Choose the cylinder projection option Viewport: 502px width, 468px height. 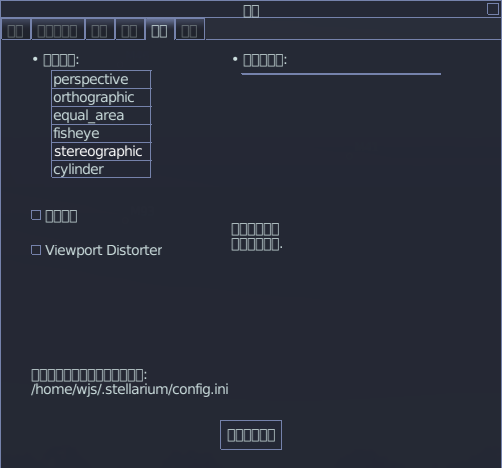click(101, 169)
